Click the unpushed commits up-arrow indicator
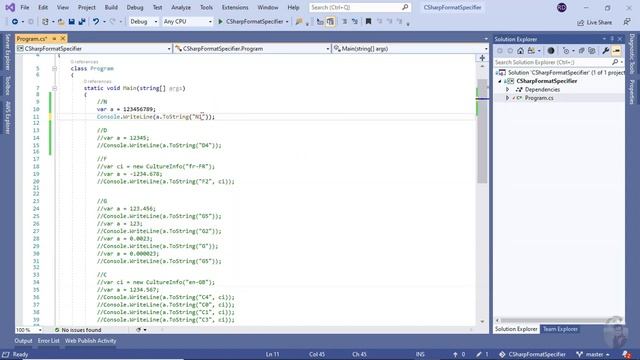Image resolution: width=640 pixels, height=360 pixels. (459, 354)
